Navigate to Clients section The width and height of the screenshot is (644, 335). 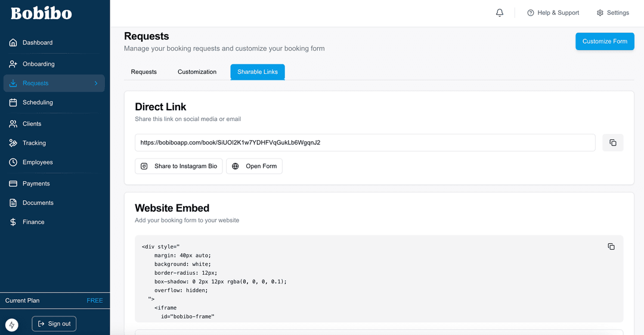tap(32, 124)
